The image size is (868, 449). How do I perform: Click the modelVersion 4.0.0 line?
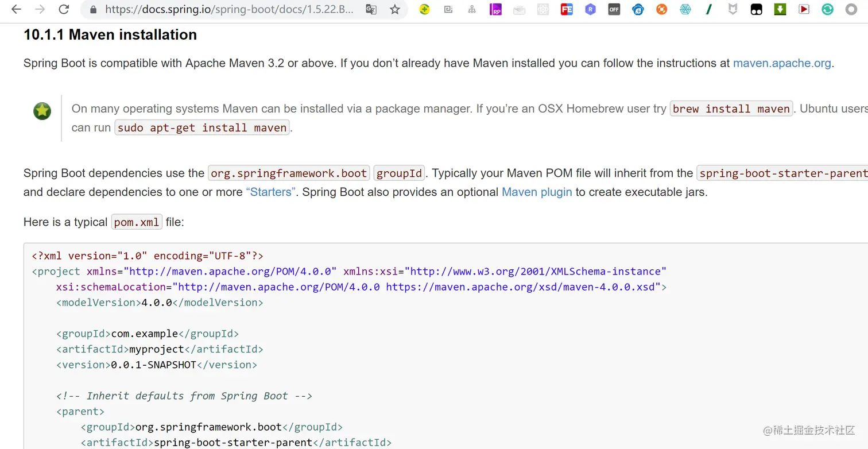coord(160,303)
